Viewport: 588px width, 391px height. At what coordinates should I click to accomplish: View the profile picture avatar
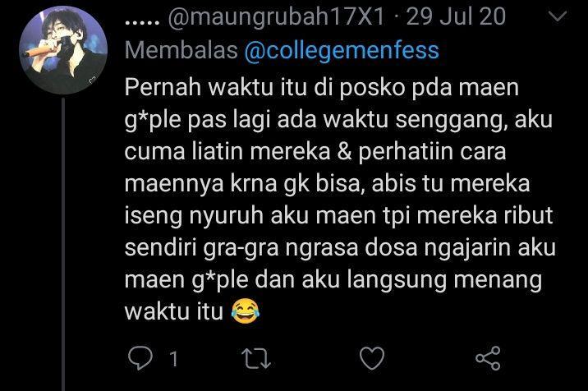(x=63, y=50)
